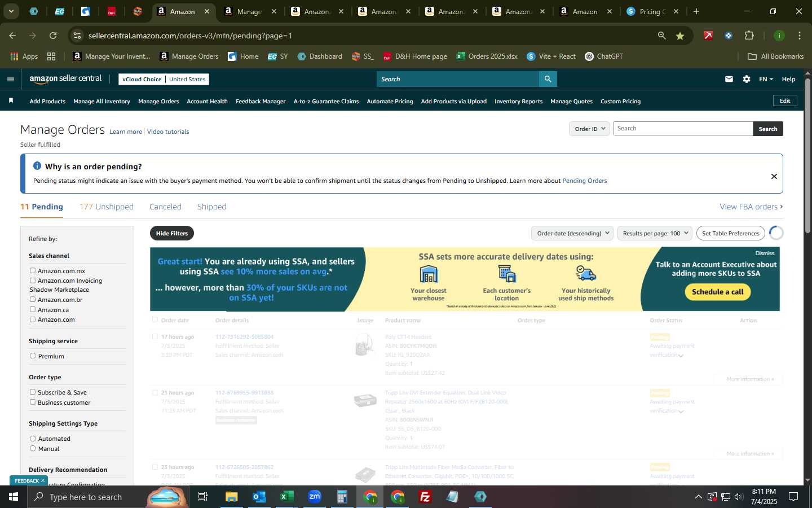This screenshot has height=508, width=812.
Task: Click Set Table Preferences button
Action: coord(731,233)
